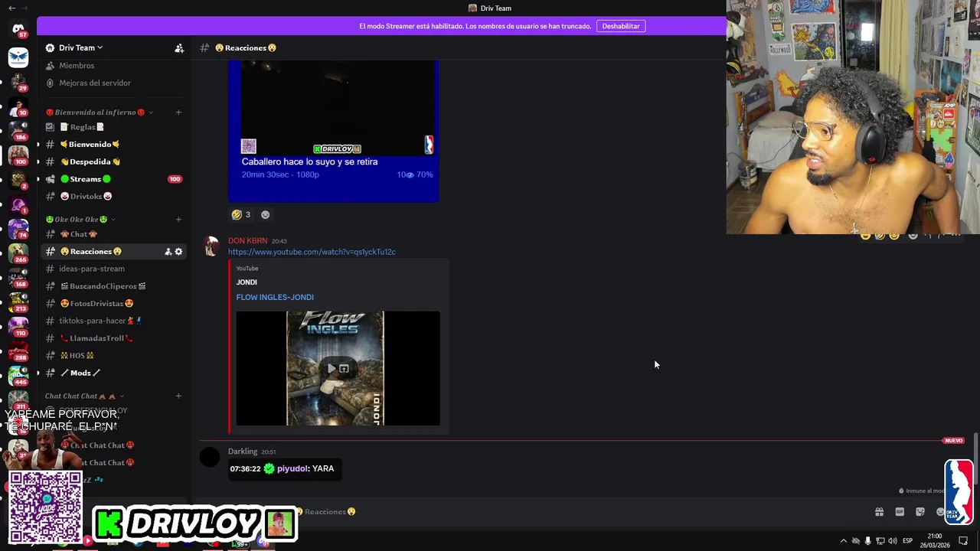Open the HOS channel
980x551 pixels.
[115, 356]
